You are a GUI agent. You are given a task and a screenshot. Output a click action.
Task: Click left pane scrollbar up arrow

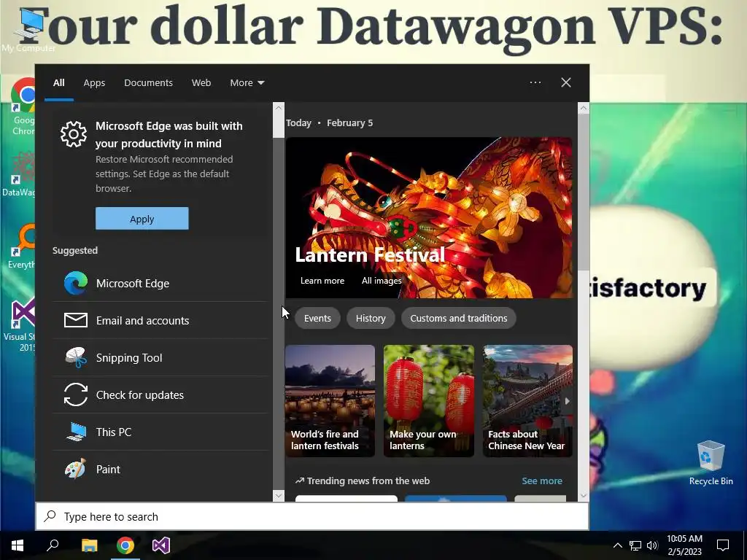(x=279, y=108)
